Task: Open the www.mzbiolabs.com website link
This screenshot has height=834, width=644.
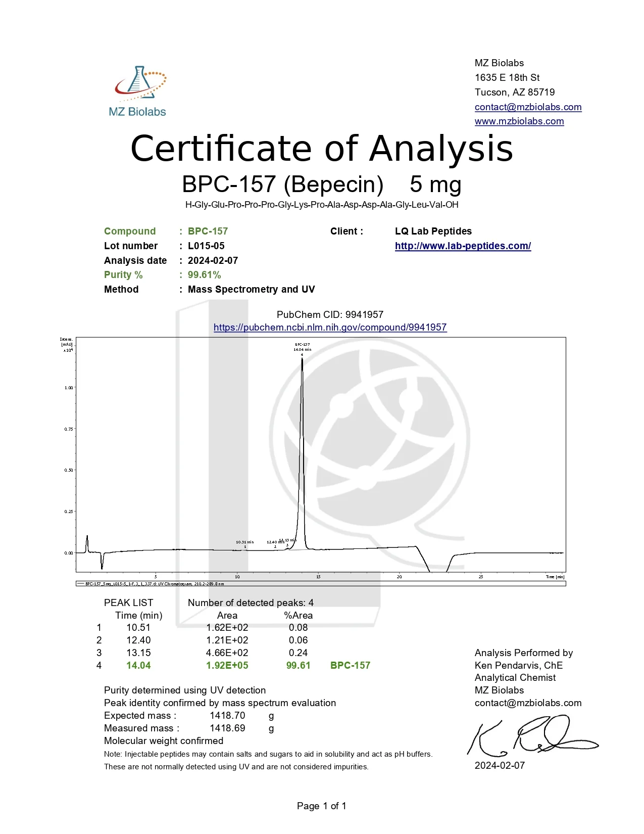Action: 519,121
